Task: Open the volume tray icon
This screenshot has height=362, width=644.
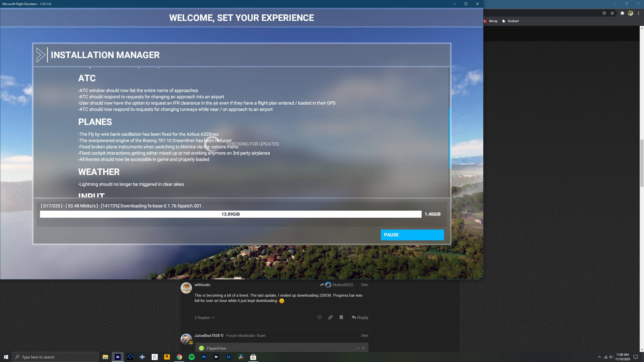Action: (x=611, y=357)
